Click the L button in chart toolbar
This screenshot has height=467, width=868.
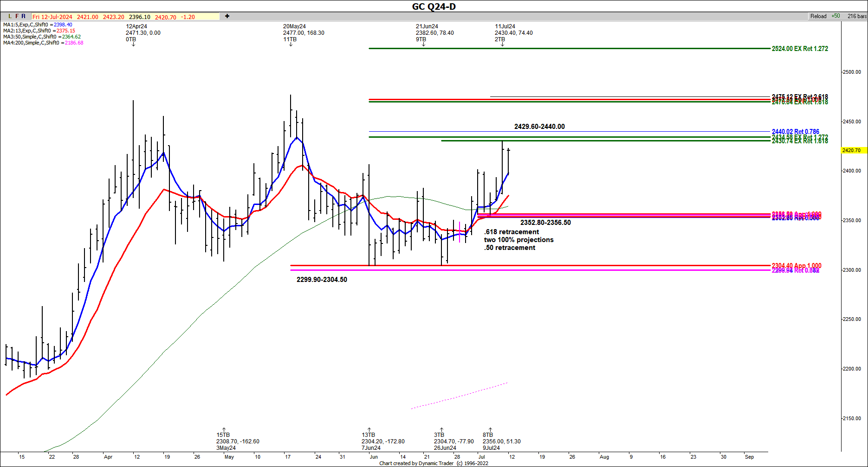tap(10, 16)
